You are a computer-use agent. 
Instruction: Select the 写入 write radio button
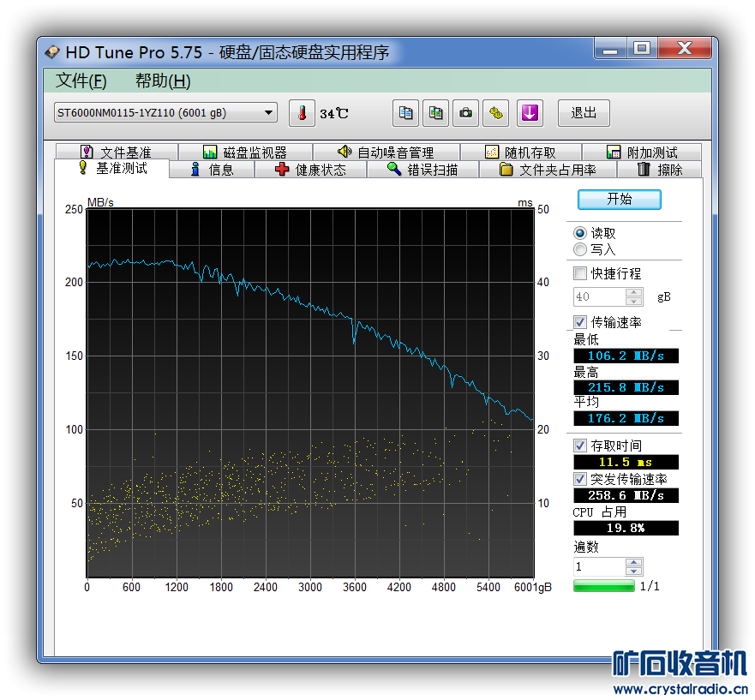(580, 249)
